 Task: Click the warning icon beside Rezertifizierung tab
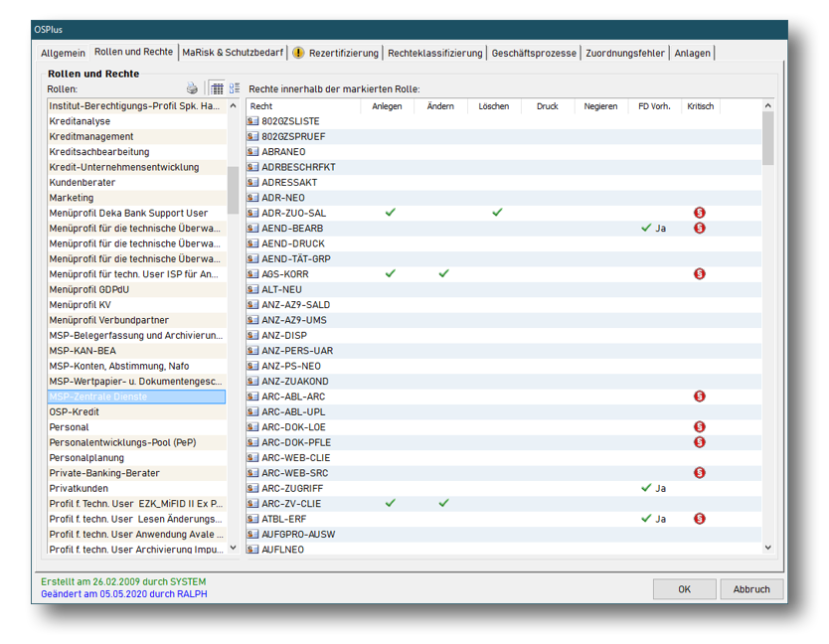tap(298, 53)
